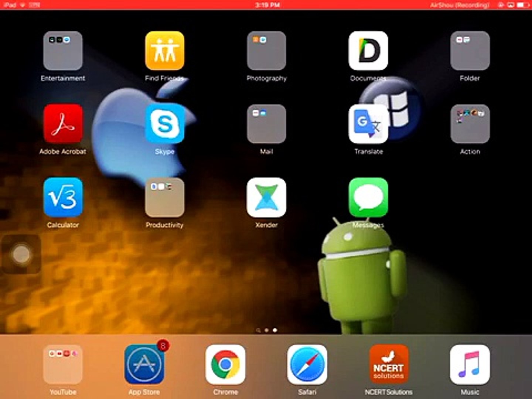Open the Music app in dock
The height and width of the screenshot is (399, 532).
point(470,365)
